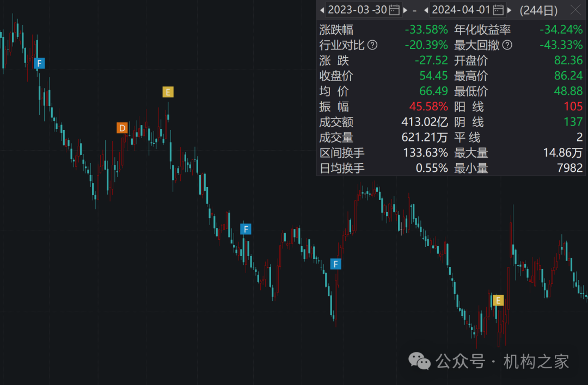This screenshot has width=588, height=385.
Task: Step start date 2023-03-30 backward
Action: pyautogui.click(x=322, y=10)
